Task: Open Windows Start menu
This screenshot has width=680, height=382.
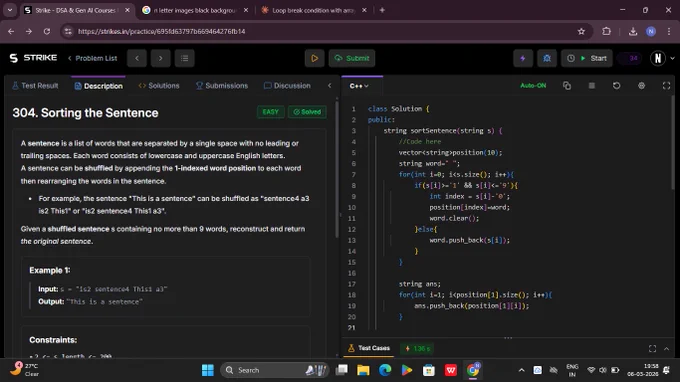Action: click(x=208, y=370)
